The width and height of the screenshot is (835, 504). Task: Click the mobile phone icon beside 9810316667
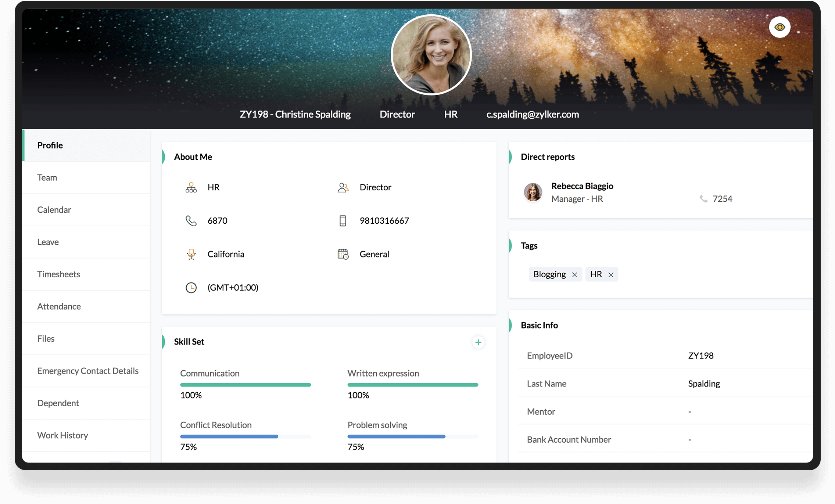(x=343, y=221)
